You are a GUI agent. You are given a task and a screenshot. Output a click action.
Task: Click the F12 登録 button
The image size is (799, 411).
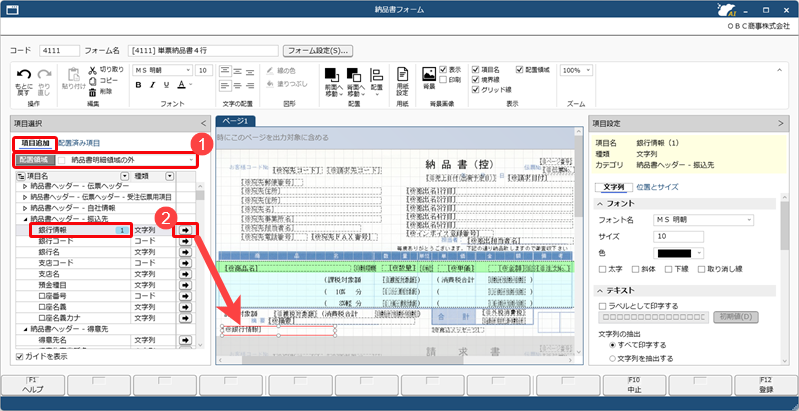coord(766,386)
